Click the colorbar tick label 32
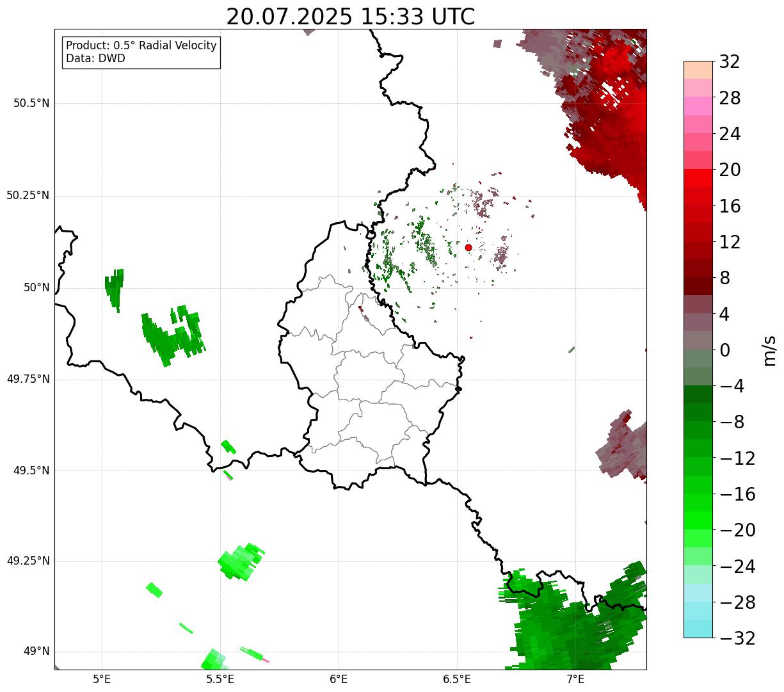Viewport: 784px width, 692px height. [x=730, y=62]
